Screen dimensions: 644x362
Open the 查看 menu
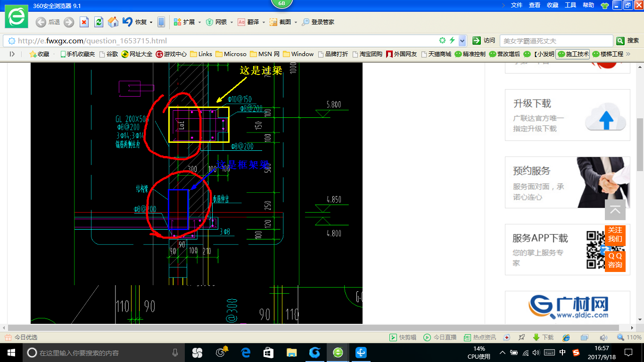click(x=535, y=5)
